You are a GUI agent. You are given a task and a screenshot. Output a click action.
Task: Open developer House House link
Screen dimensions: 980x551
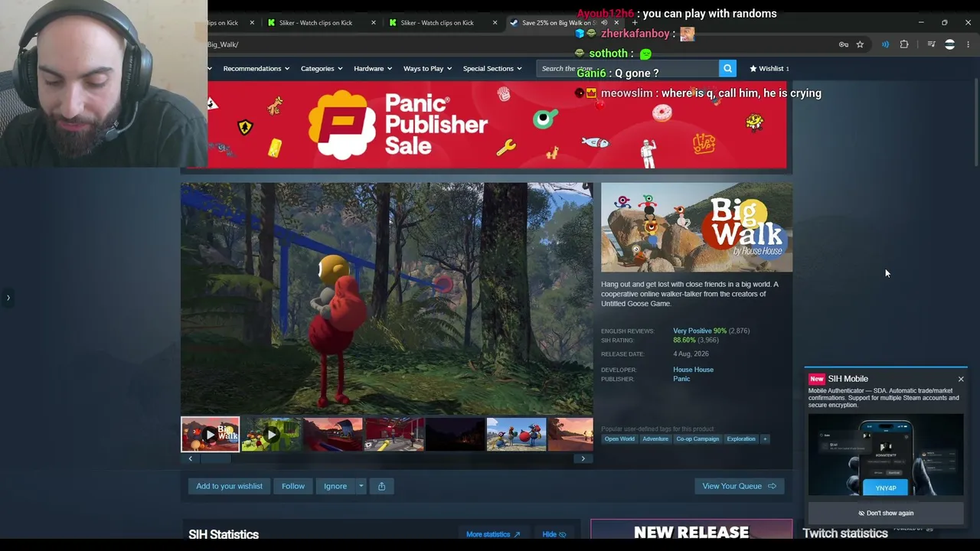point(693,370)
